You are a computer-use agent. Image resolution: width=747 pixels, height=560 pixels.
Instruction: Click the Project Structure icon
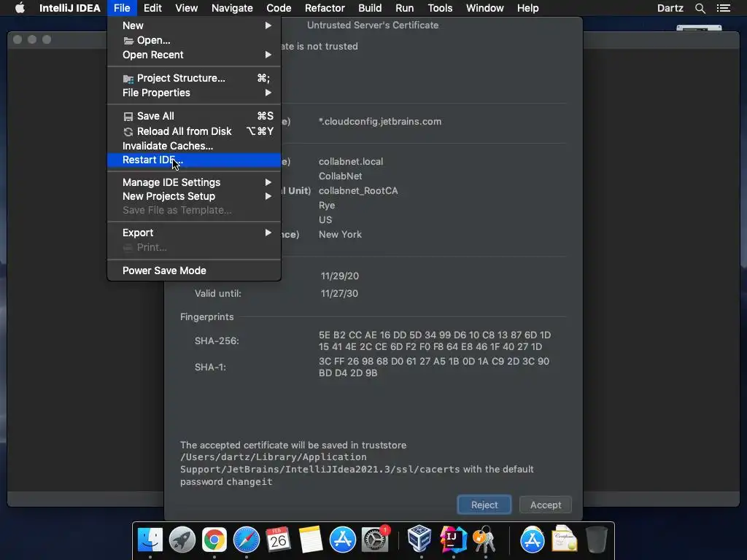[x=128, y=79]
